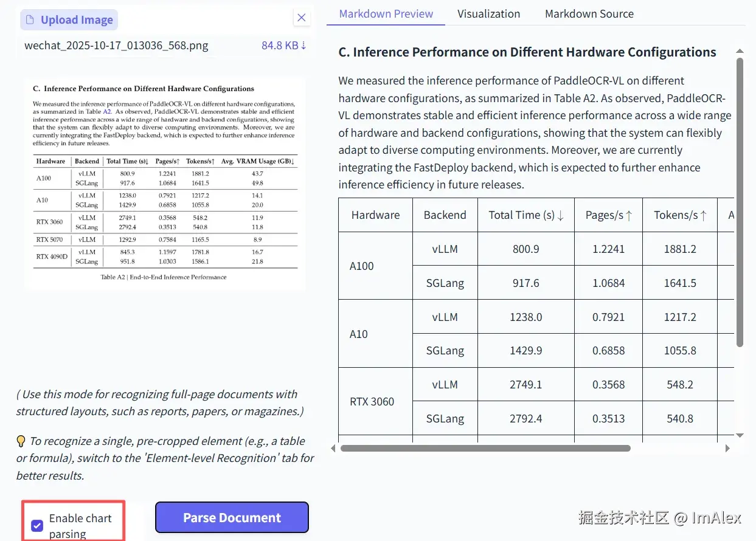Click the horizontal scrollbar left arrow

click(333, 448)
